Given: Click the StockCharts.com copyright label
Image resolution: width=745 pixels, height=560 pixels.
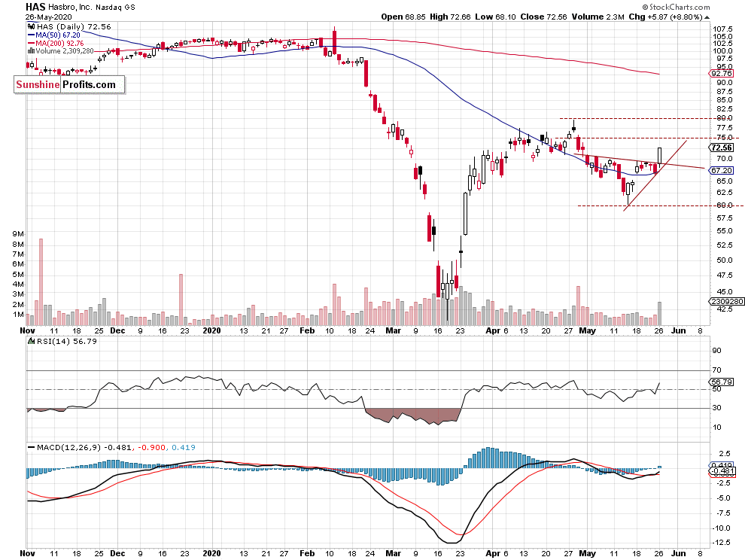Looking at the screenshot, I should click(676, 7).
